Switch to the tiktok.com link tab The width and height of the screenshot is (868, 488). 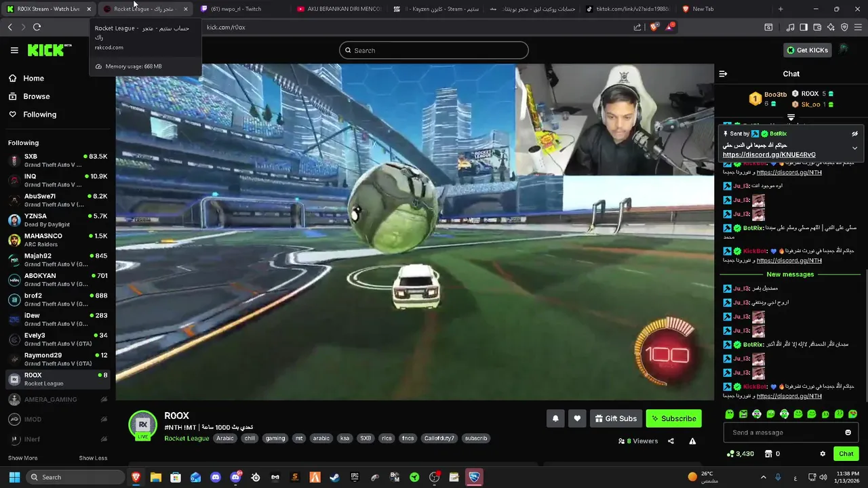(628, 9)
